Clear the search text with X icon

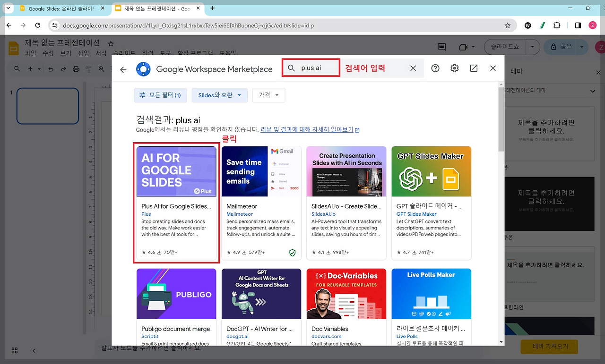coord(413,68)
